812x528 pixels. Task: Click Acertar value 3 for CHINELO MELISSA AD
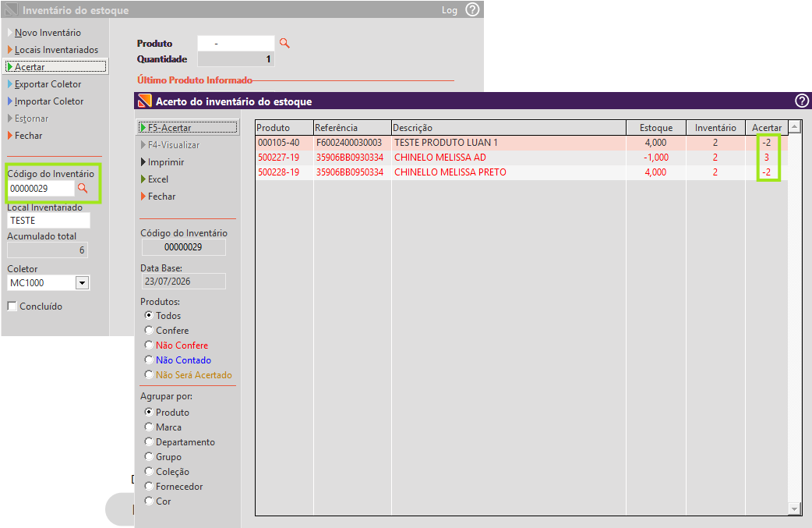point(767,158)
